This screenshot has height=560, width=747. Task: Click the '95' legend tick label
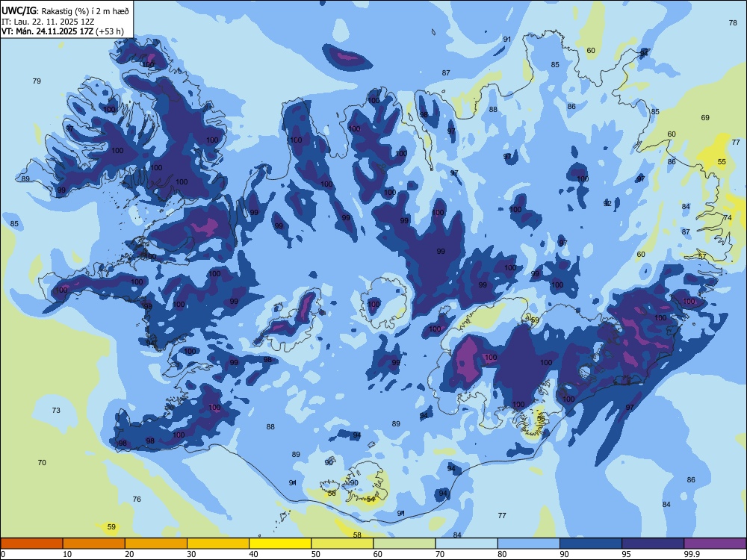coord(626,554)
